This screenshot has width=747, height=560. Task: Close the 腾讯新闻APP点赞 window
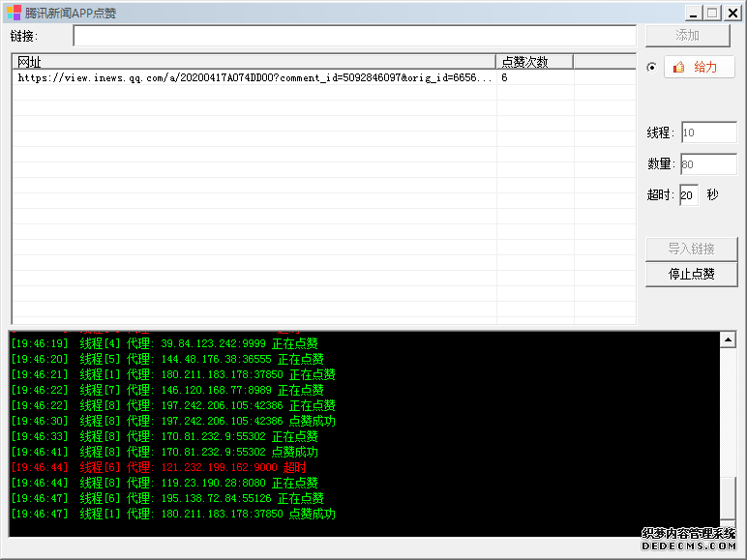732,13
